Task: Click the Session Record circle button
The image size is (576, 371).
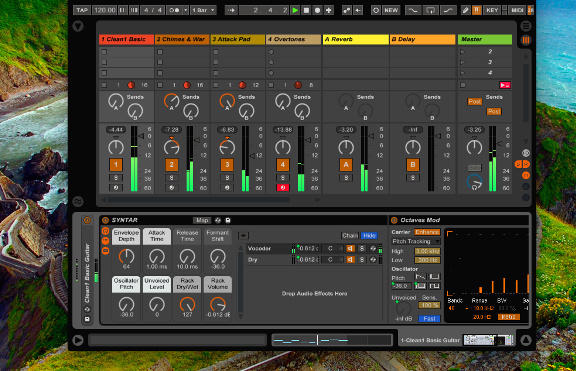Action: pyautogui.click(x=376, y=10)
